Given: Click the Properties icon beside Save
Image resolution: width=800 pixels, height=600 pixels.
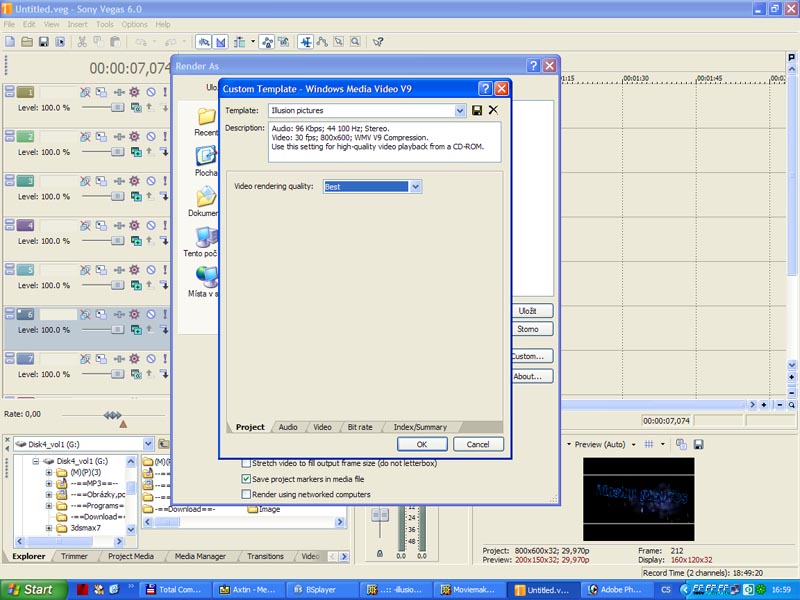Looking at the screenshot, I should pos(60,42).
